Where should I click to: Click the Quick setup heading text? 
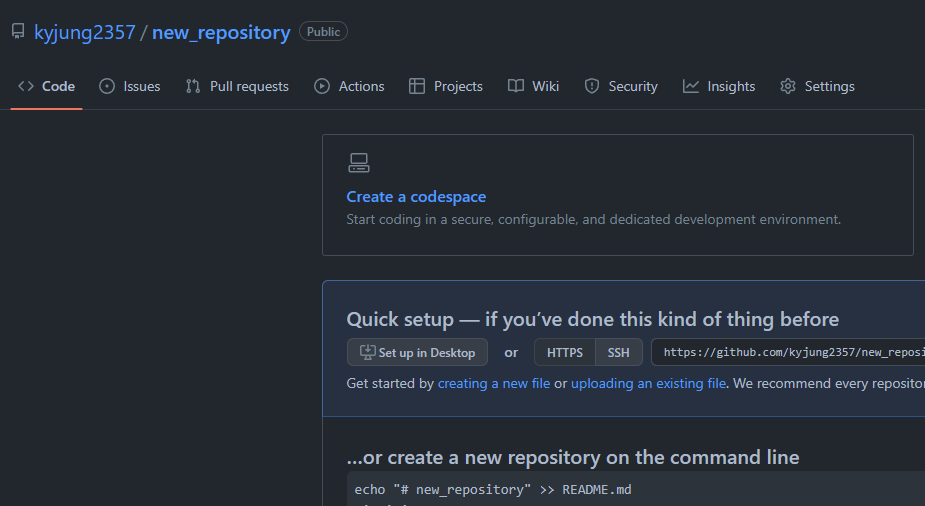click(593, 319)
